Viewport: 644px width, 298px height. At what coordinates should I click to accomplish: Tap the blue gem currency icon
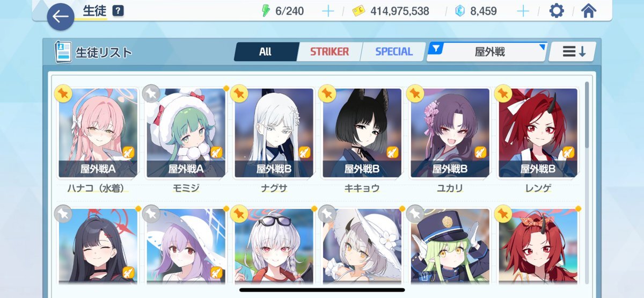click(460, 11)
